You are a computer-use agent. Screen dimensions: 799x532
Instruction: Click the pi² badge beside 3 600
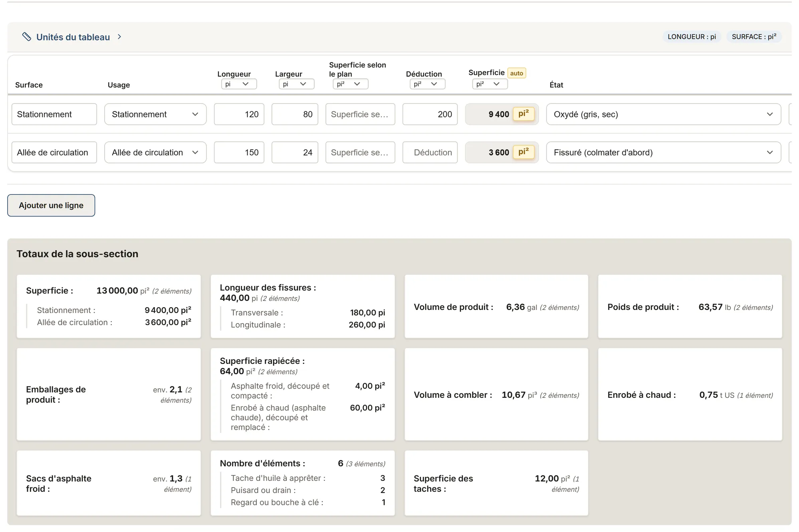pyautogui.click(x=523, y=152)
